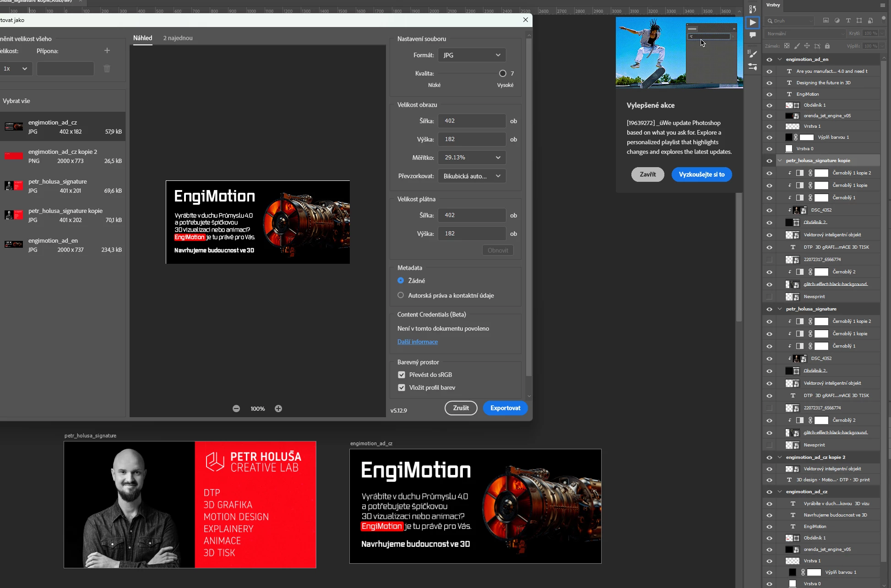Click the Šířka field under Velikost obrazu

click(x=472, y=121)
